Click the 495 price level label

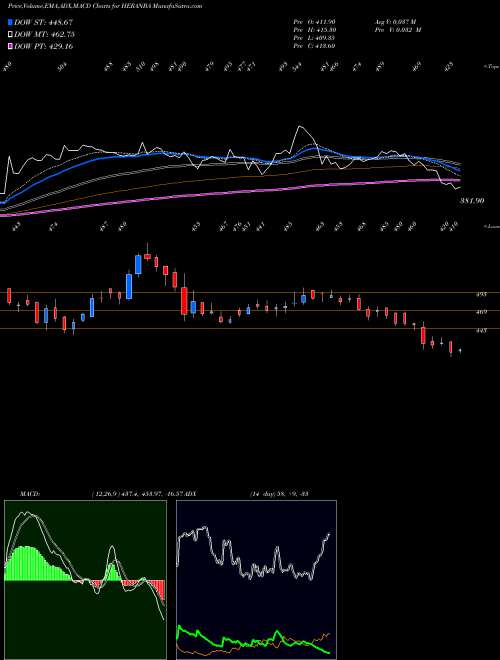pyautogui.click(x=482, y=294)
